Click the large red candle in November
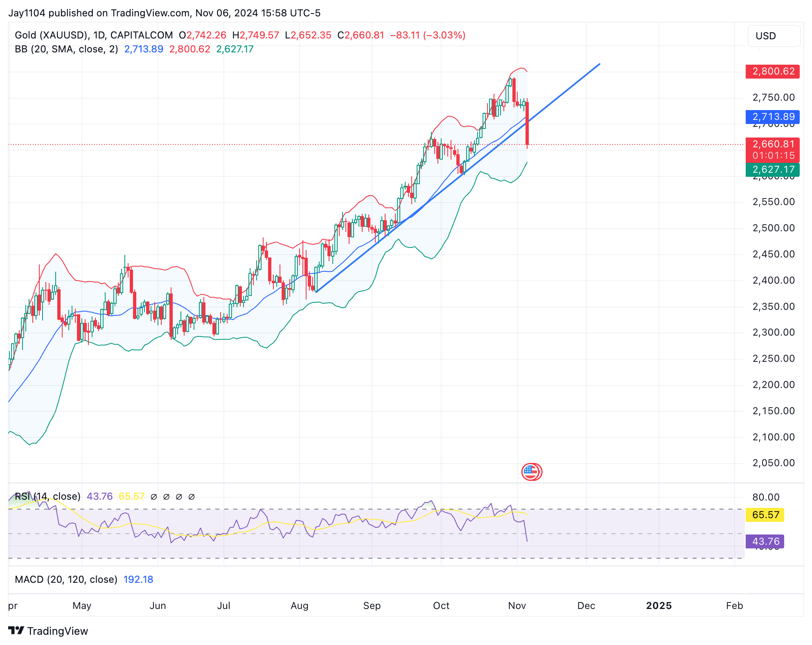812x645 pixels. [x=527, y=123]
